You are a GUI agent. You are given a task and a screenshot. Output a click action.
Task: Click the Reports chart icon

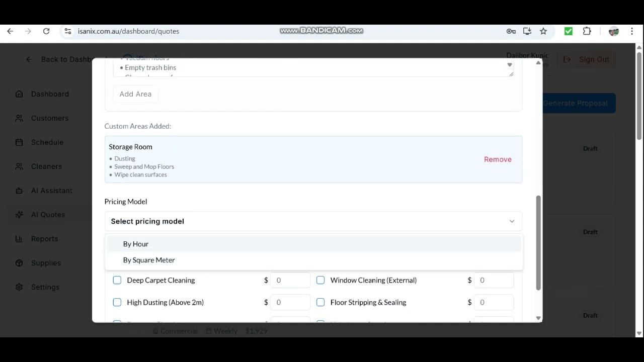[19, 239]
